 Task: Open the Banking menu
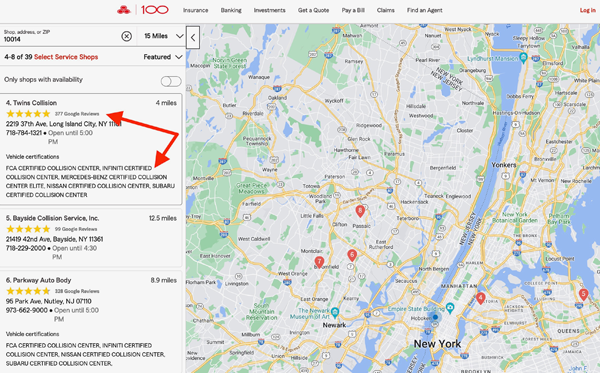pos(231,10)
